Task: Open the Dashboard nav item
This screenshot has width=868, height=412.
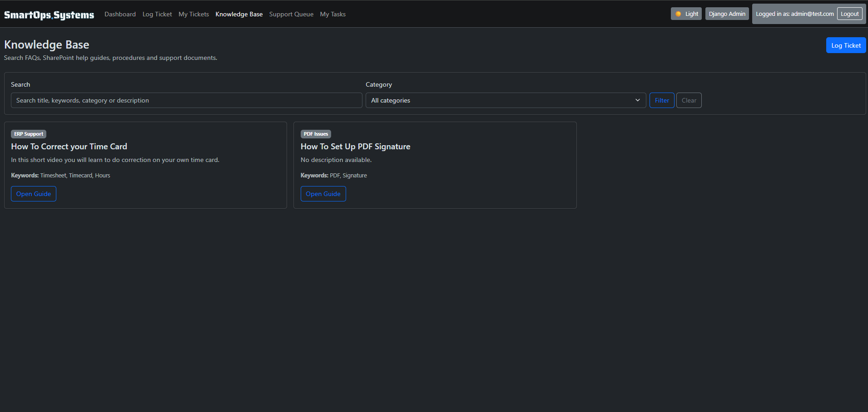Action: [120, 14]
